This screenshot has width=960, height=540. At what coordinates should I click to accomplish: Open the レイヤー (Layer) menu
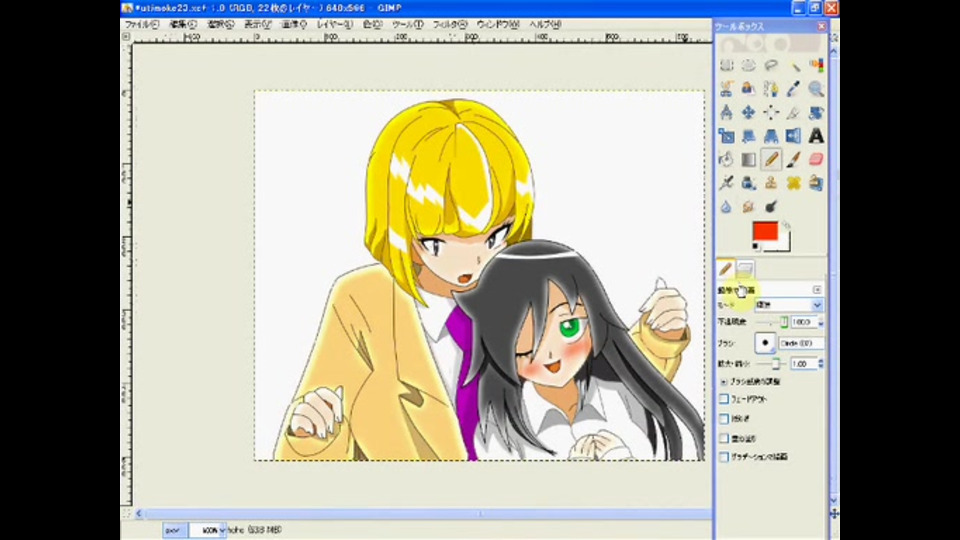pyautogui.click(x=334, y=24)
